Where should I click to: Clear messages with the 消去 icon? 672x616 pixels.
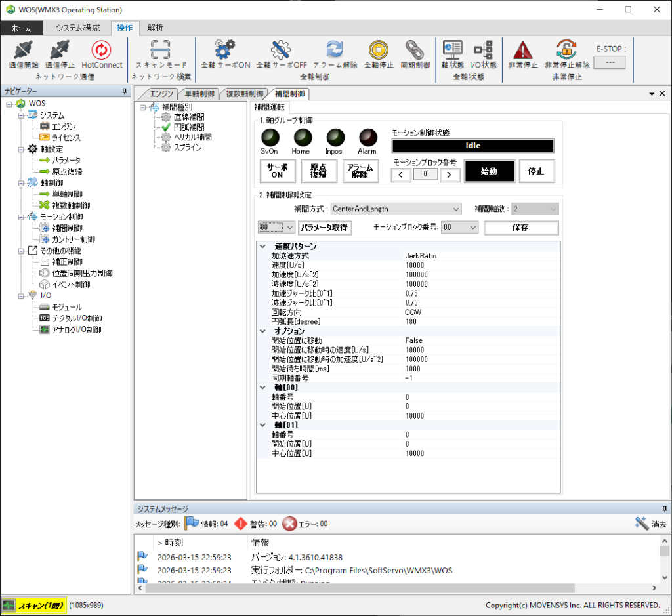(x=642, y=523)
